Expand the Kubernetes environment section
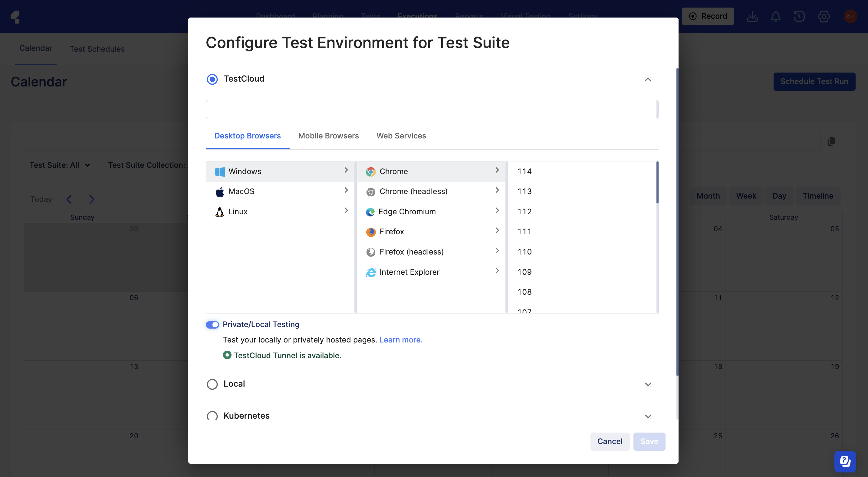This screenshot has width=868, height=477. 647,416
